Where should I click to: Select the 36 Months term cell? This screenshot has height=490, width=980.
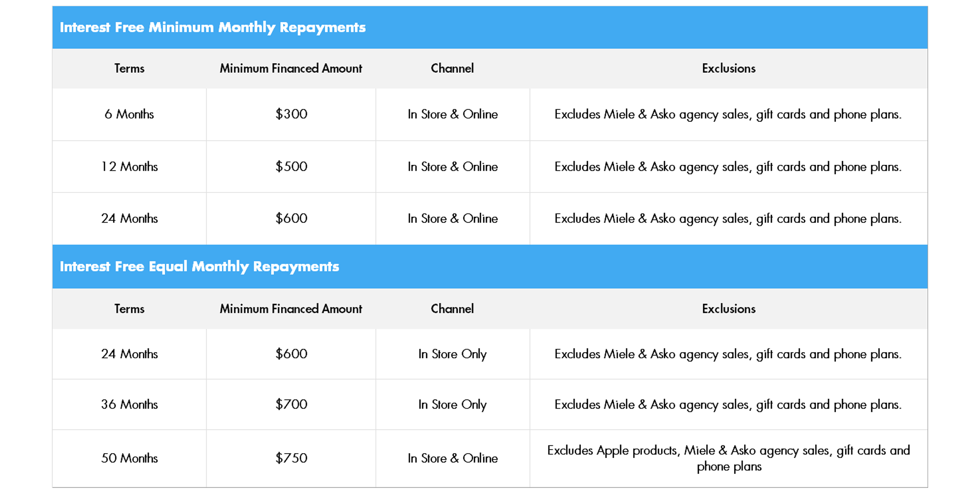[129, 404]
